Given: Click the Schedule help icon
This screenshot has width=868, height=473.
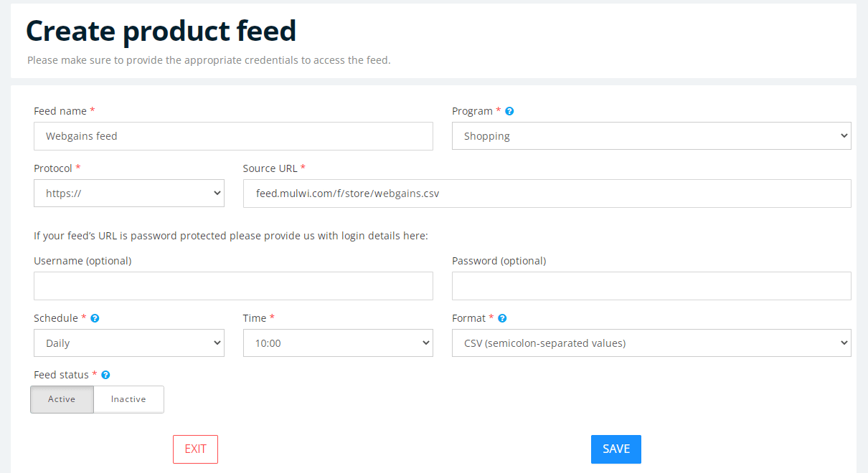Looking at the screenshot, I should pyautogui.click(x=95, y=317).
